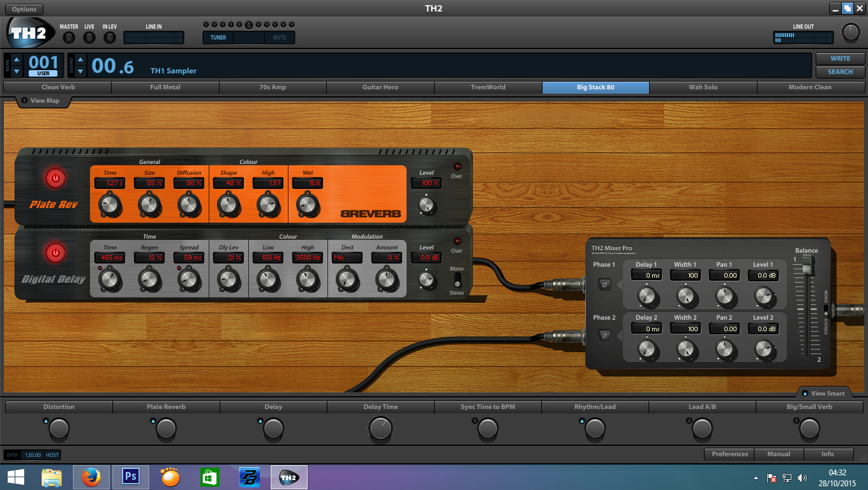Click the BPM 120.00 value field

pos(33,455)
